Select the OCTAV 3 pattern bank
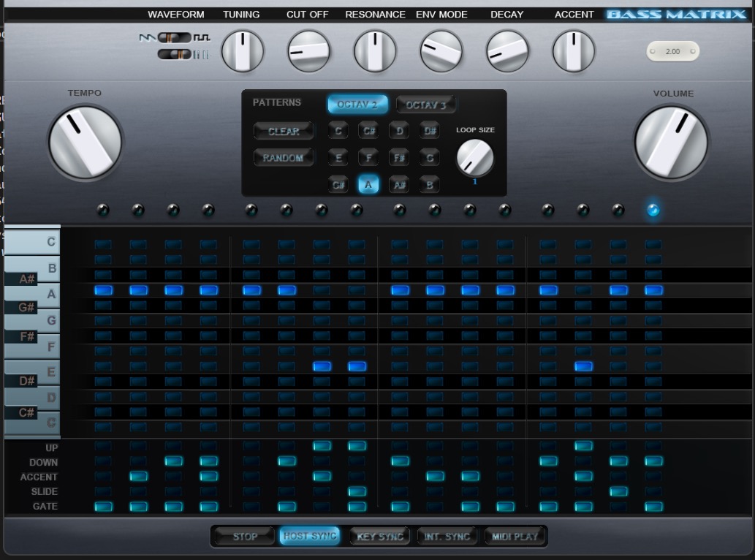The width and height of the screenshot is (755, 560). [x=425, y=105]
